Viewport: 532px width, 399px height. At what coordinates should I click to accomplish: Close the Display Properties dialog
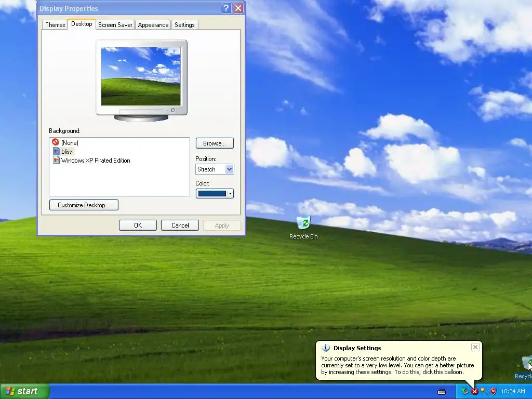238,8
